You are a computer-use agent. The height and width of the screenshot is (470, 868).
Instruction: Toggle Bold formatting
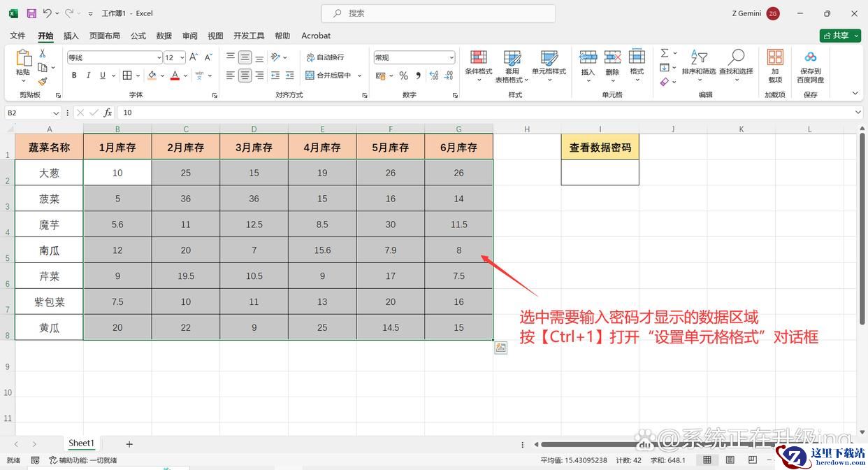[x=74, y=76]
